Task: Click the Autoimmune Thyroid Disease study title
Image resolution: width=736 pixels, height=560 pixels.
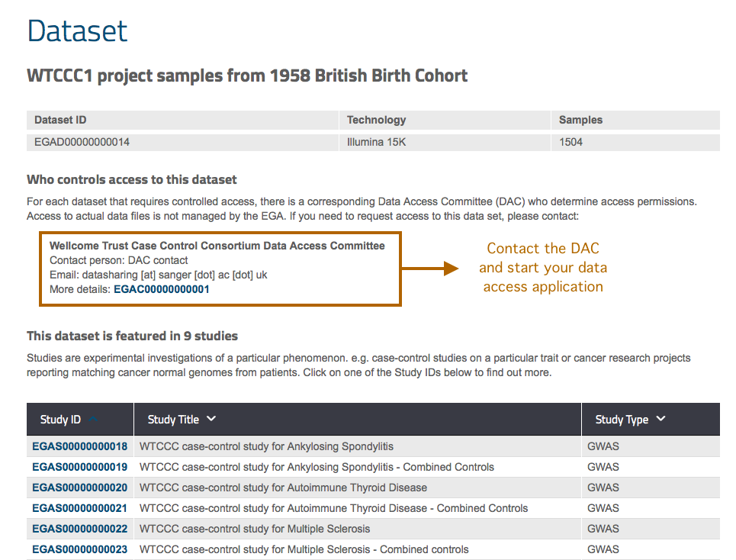Action: coord(283,488)
